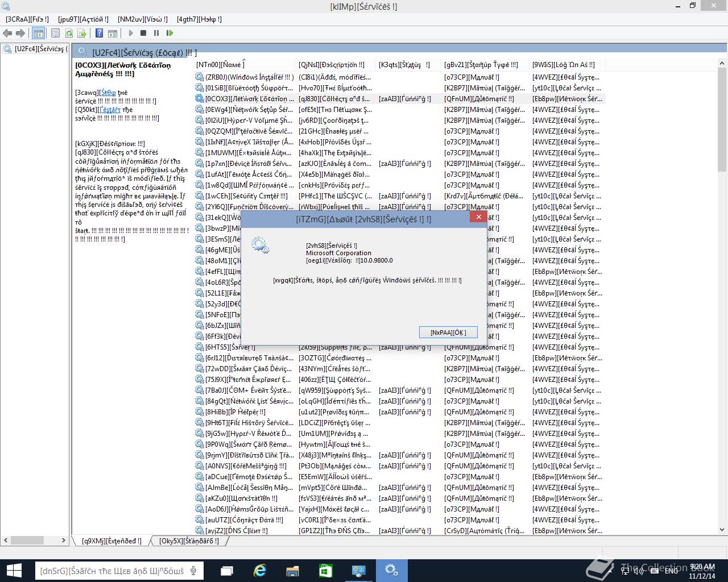Launch Internet Explorer from the taskbar
The width and height of the screenshot is (728, 582).
pyautogui.click(x=260, y=571)
